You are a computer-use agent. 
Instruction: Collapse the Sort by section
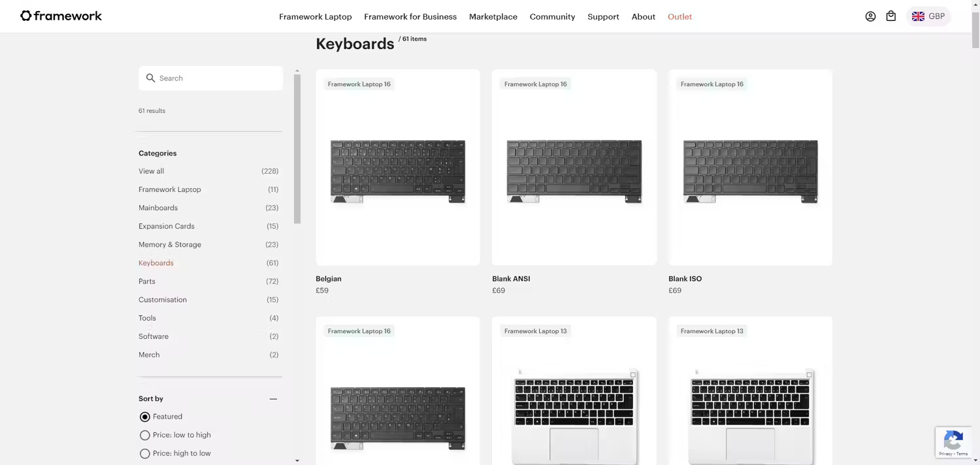pyautogui.click(x=273, y=398)
